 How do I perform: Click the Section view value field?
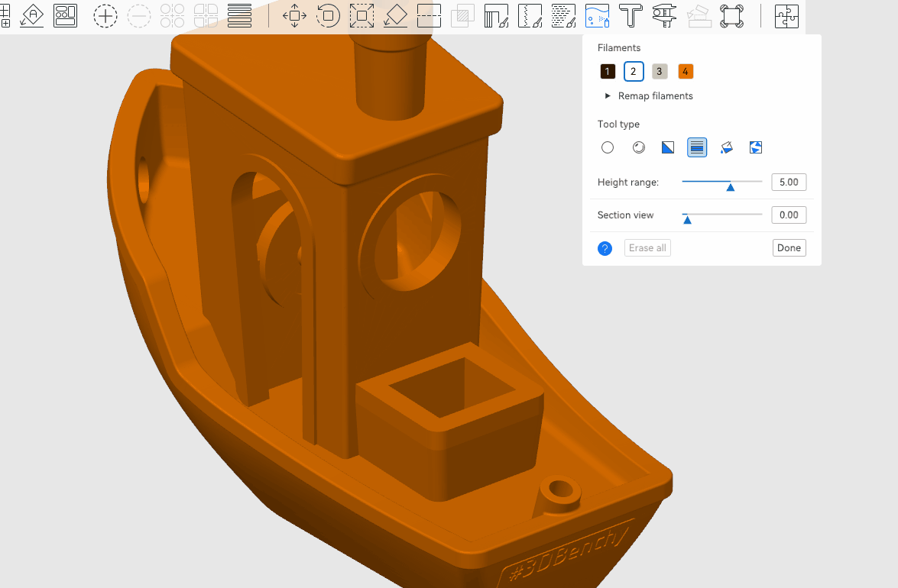pyautogui.click(x=789, y=215)
